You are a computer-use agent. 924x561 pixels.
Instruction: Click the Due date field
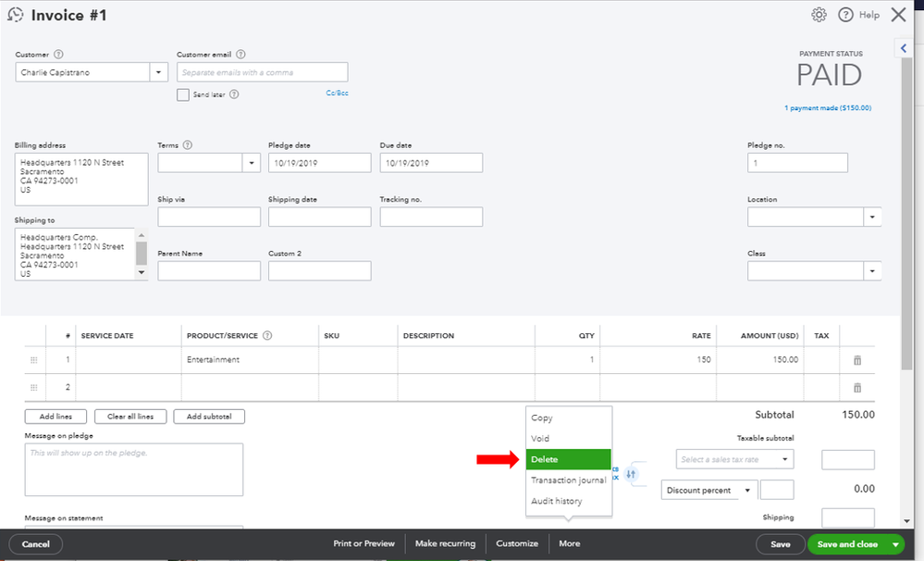431,163
